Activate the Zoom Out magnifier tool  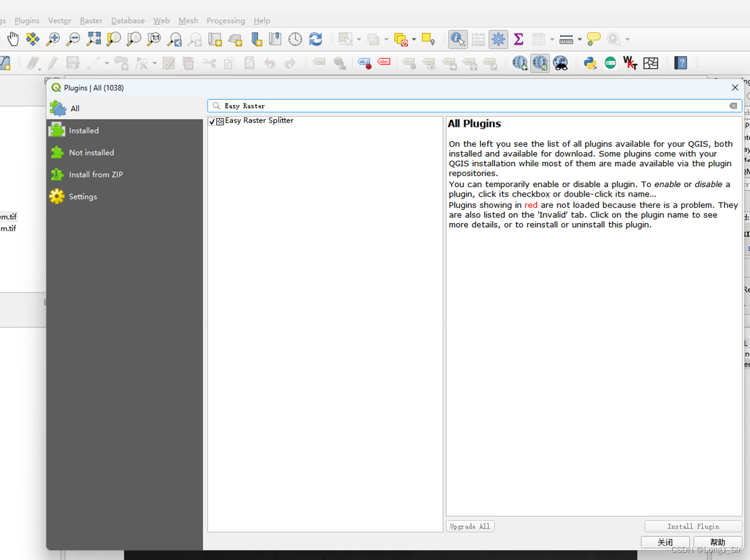73,39
